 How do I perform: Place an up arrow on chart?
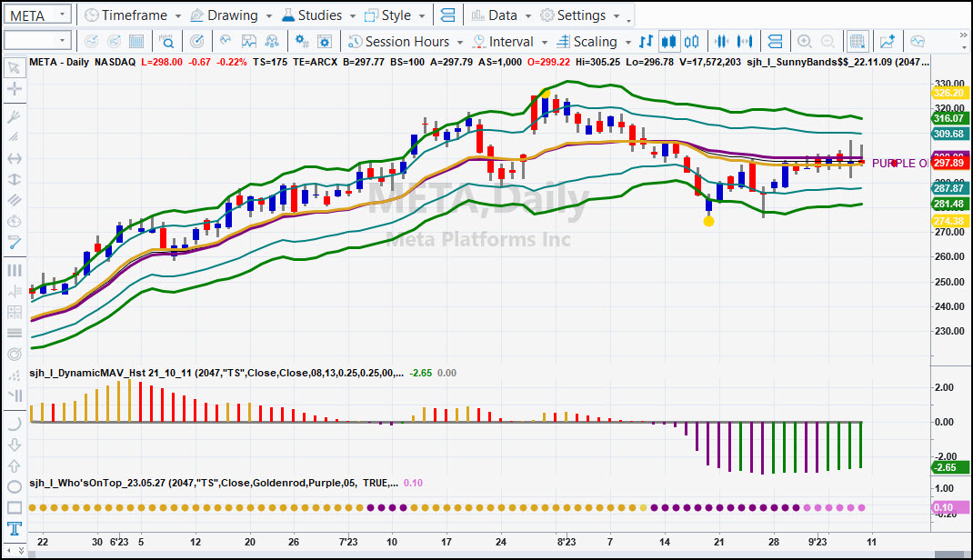[14, 465]
